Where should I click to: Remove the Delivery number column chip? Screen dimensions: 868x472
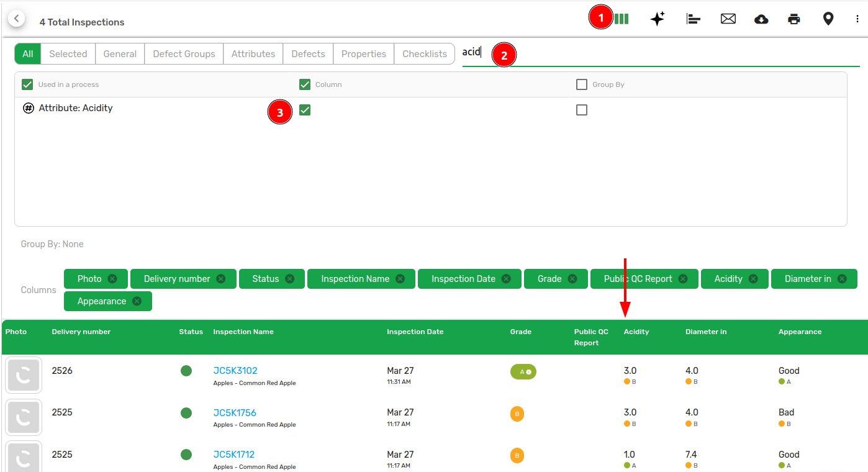[221, 279]
